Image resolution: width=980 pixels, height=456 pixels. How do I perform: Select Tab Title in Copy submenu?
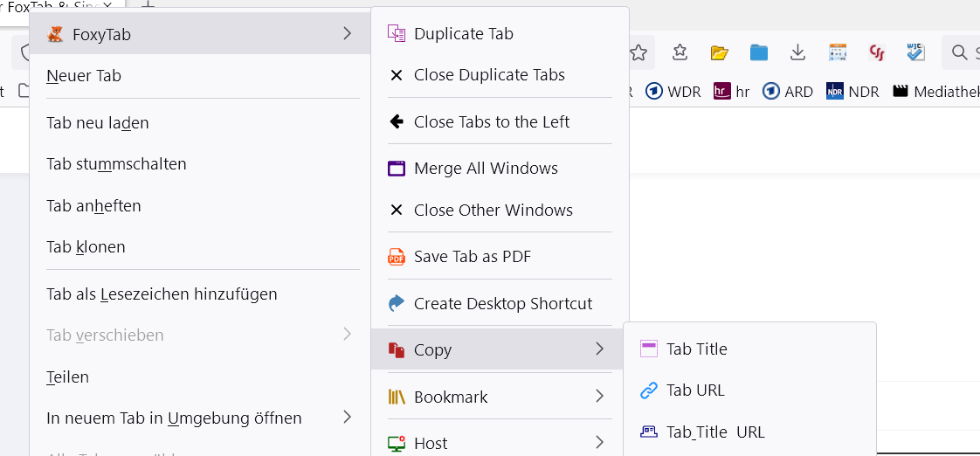coord(696,349)
